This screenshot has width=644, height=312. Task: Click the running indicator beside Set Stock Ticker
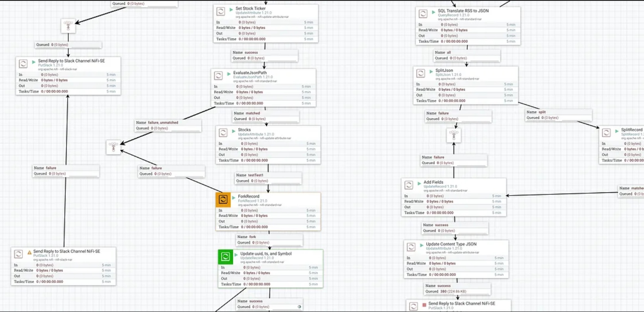pyautogui.click(x=231, y=9)
